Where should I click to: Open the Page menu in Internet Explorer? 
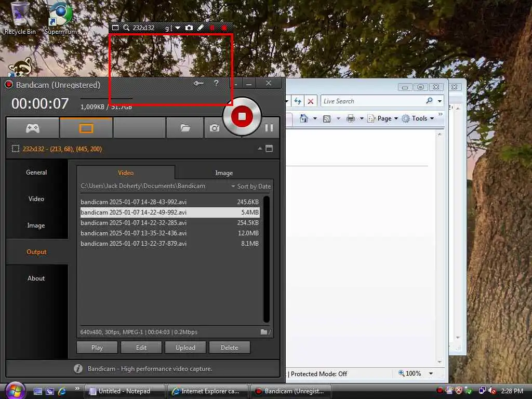coord(383,118)
